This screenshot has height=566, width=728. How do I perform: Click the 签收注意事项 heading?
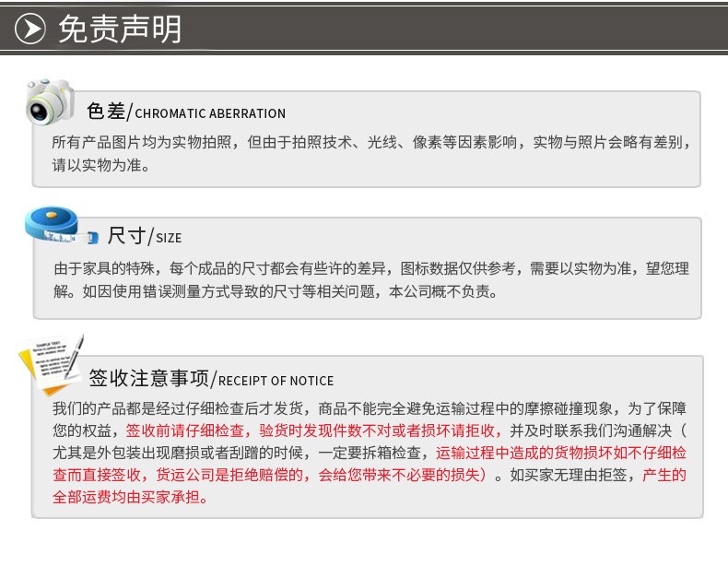click(148, 378)
